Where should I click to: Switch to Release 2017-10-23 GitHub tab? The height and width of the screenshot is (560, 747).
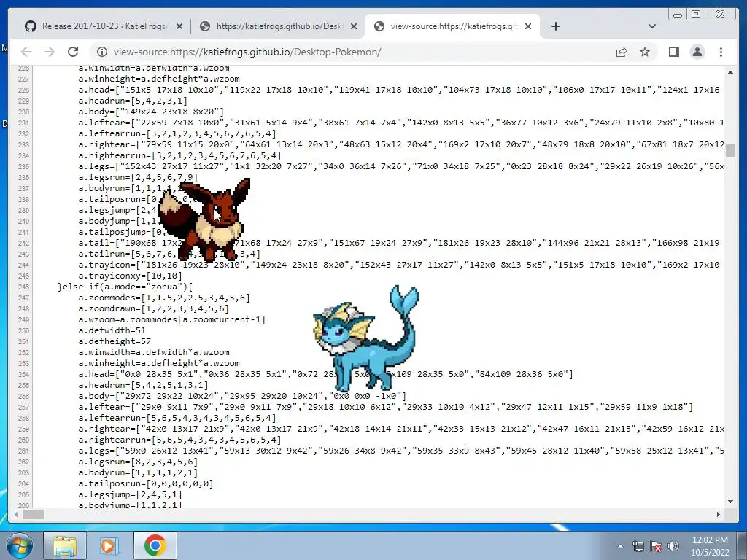coord(104,26)
